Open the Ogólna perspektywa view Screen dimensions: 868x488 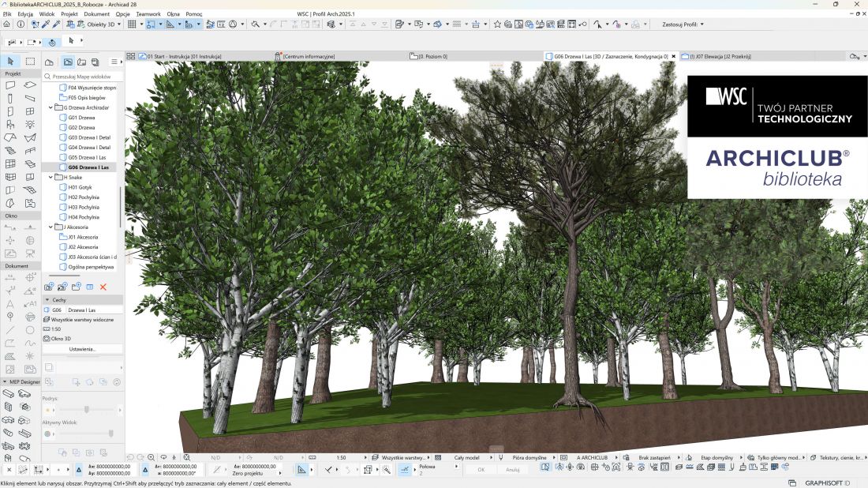91,267
